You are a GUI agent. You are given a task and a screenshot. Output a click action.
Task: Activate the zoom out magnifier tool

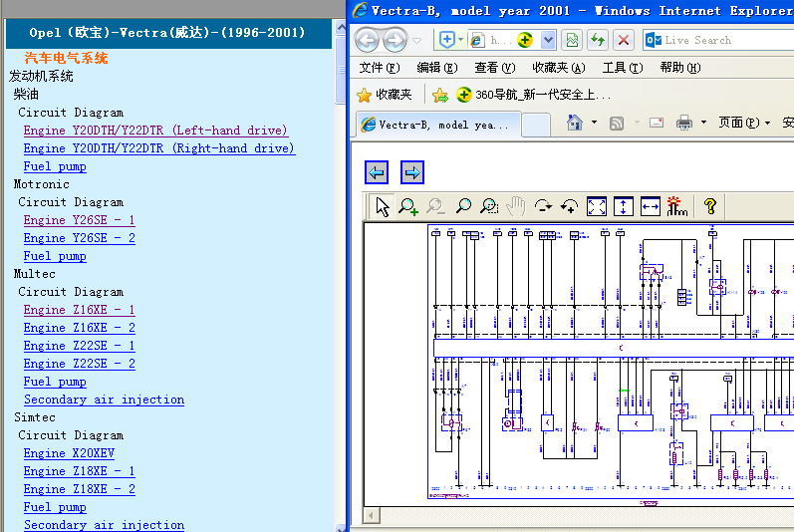(435, 206)
